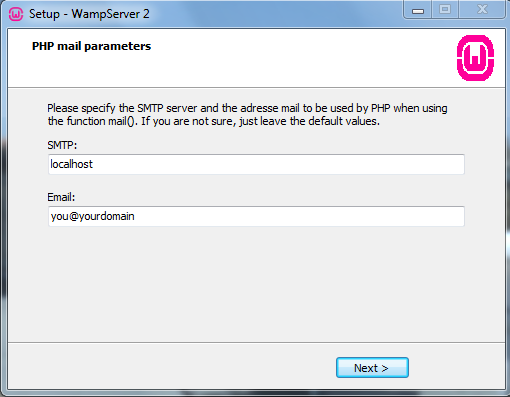
Task: Click the disabled maximize button
Action: pos(445,9)
